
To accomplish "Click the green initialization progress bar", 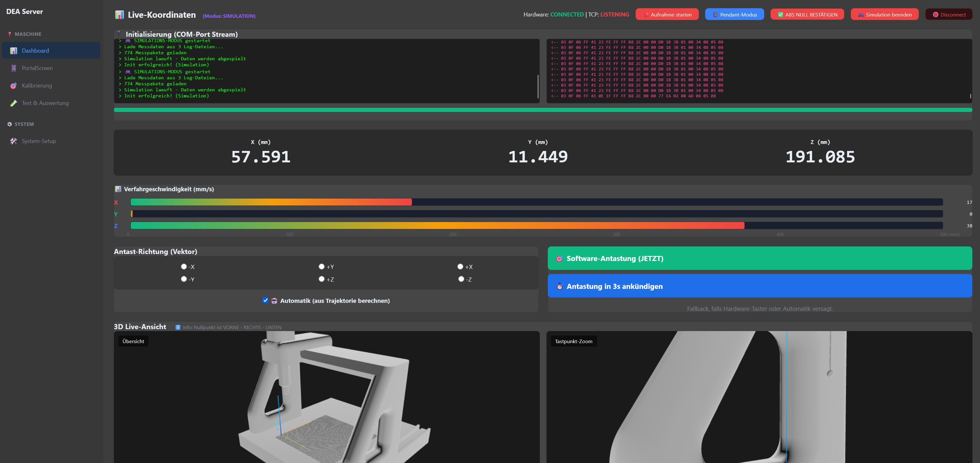I will point(543,110).
